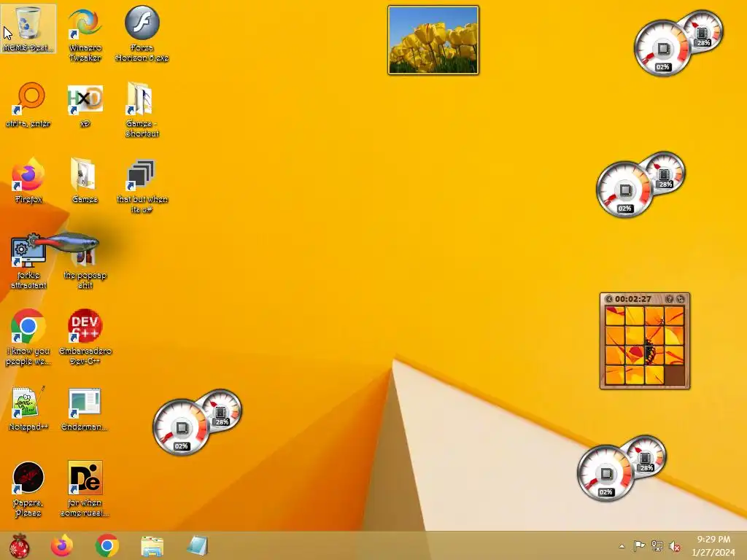Click the 'that but when its c#' shortcut
The image size is (747, 560).
[x=142, y=186]
